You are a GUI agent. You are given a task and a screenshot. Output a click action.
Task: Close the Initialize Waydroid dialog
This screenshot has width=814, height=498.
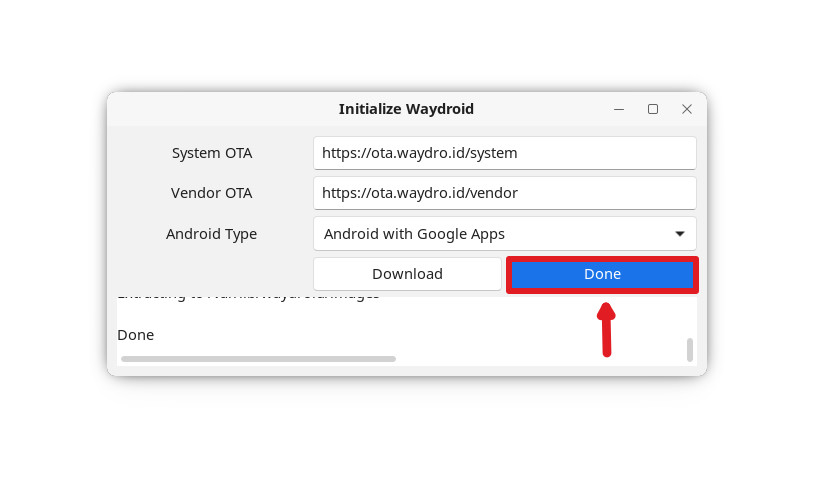pyautogui.click(x=687, y=109)
